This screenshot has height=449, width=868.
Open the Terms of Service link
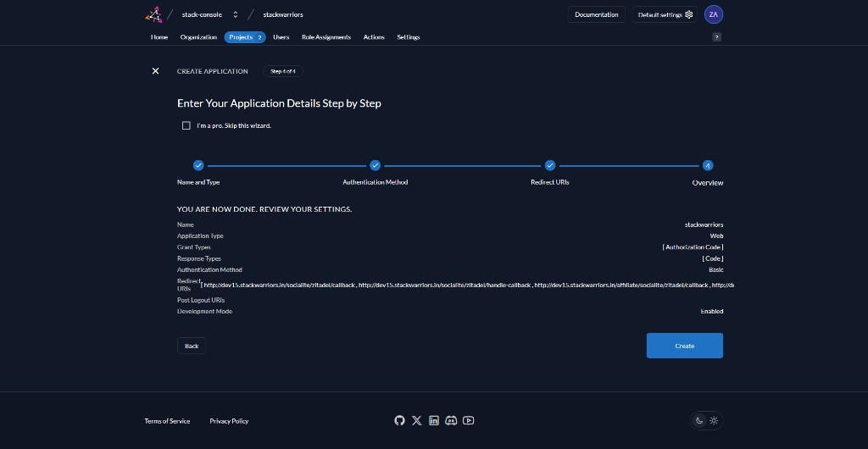pos(167,421)
